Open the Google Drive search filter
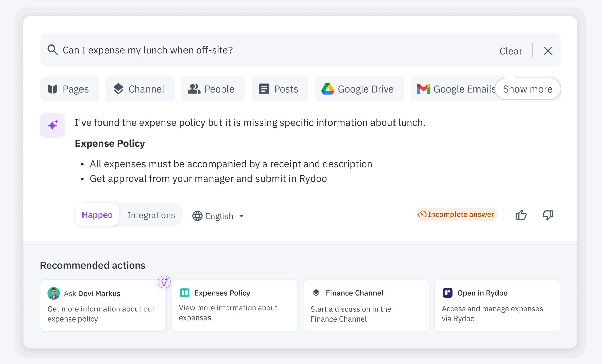This screenshot has height=364, width=602. (328, 89)
